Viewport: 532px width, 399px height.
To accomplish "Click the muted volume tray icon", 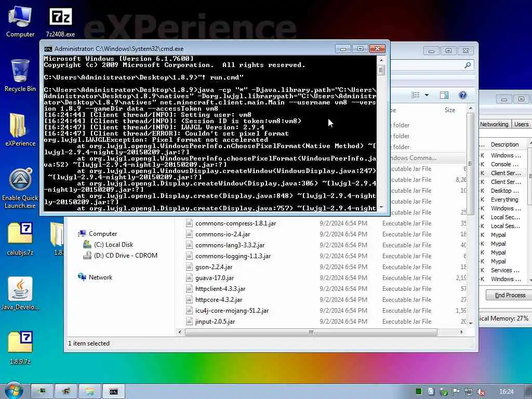I will point(481,392).
